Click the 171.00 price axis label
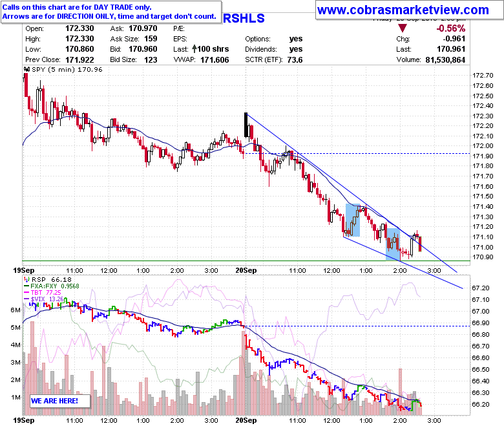504x426 pixels. [x=483, y=247]
